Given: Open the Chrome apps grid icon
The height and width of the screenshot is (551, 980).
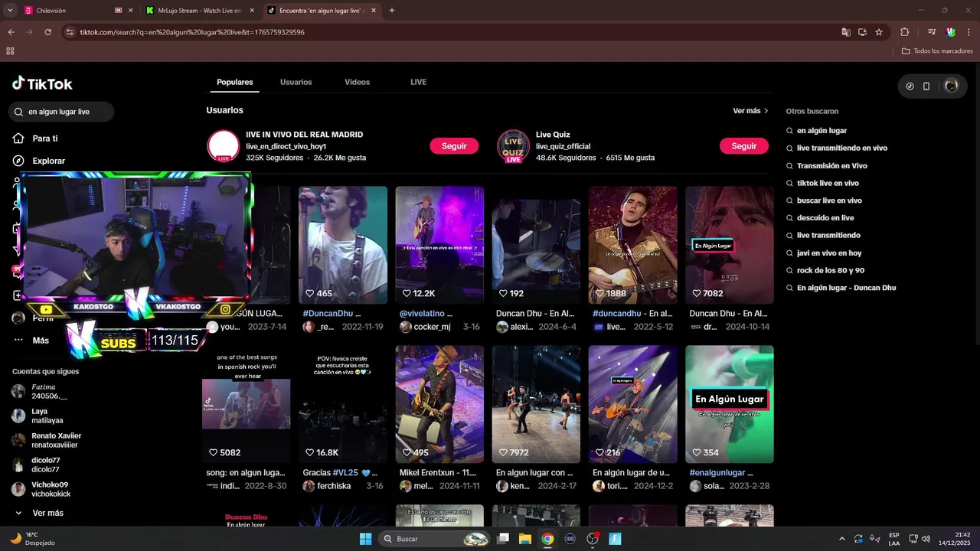Looking at the screenshot, I should coord(10,51).
